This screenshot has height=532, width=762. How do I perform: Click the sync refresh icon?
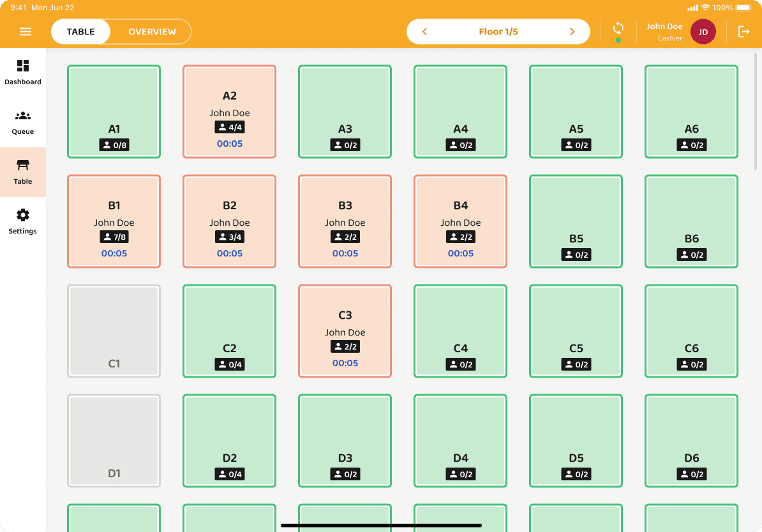tap(618, 28)
